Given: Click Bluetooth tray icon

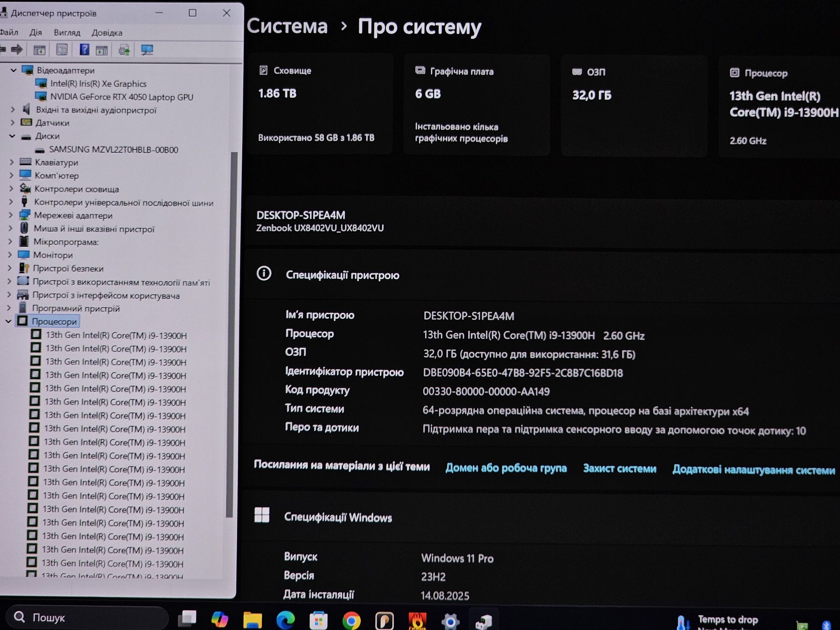Looking at the screenshot, I should pyautogui.click(x=826, y=625).
